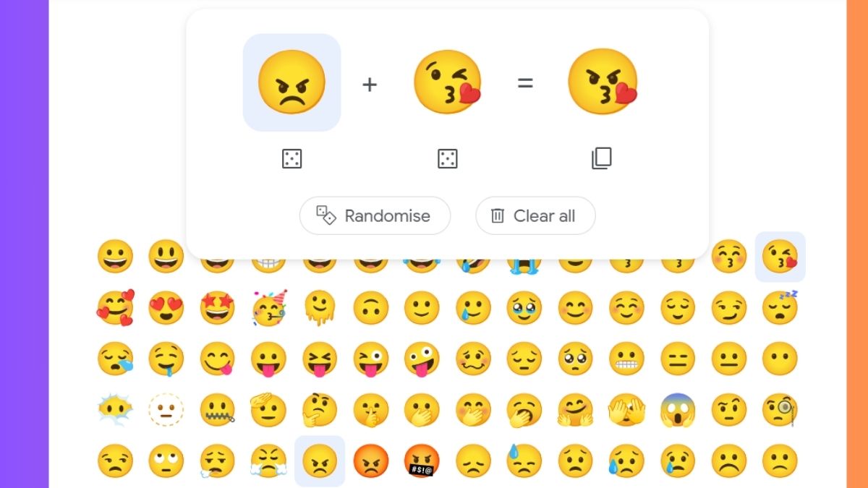
Task: Click the dice icon under the angry emoji
Action: (x=292, y=159)
